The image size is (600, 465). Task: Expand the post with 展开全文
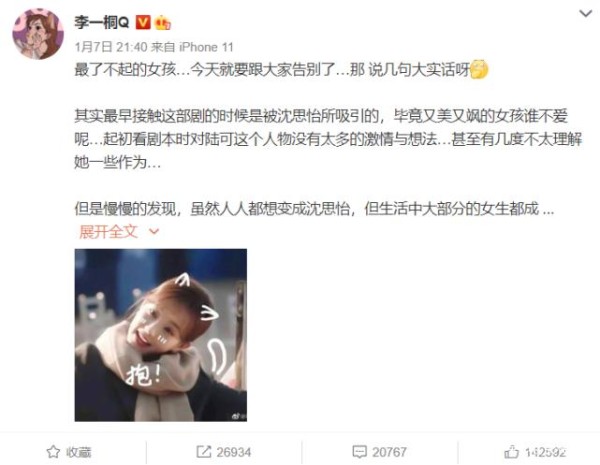pyautogui.click(x=108, y=232)
